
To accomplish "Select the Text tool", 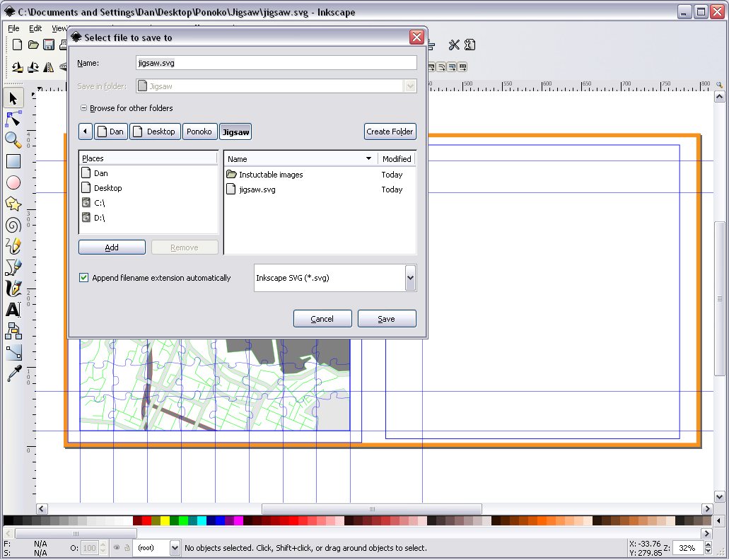I will click(x=13, y=310).
